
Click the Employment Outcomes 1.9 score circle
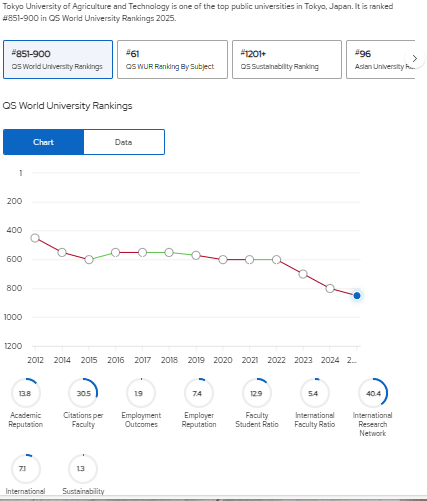(x=141, y=393)
